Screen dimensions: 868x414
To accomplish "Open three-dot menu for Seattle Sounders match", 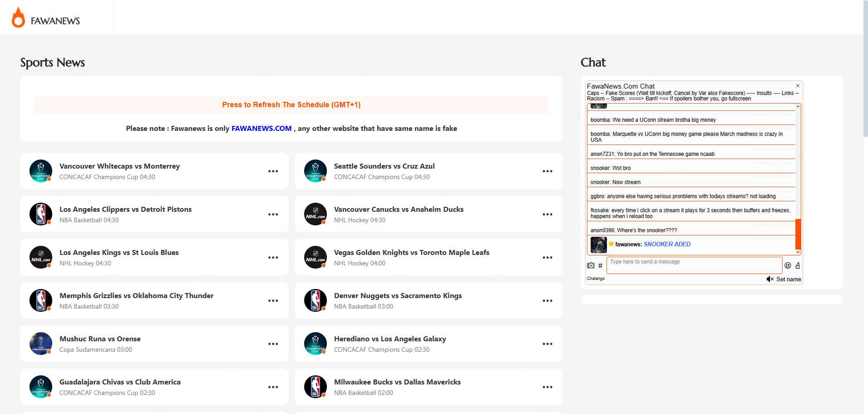I will point(547,171).
